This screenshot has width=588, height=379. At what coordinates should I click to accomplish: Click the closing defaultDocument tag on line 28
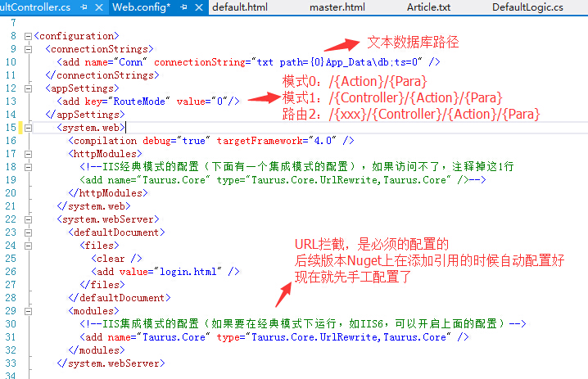click(x=120, y=298)
